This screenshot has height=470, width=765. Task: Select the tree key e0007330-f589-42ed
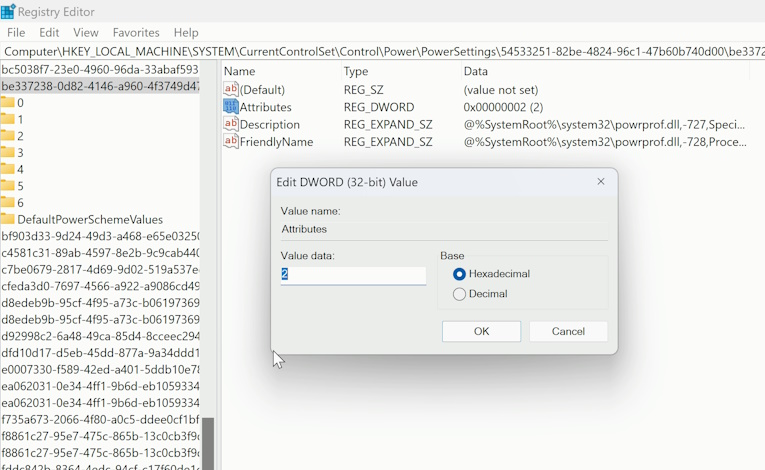tap(100, 369)
